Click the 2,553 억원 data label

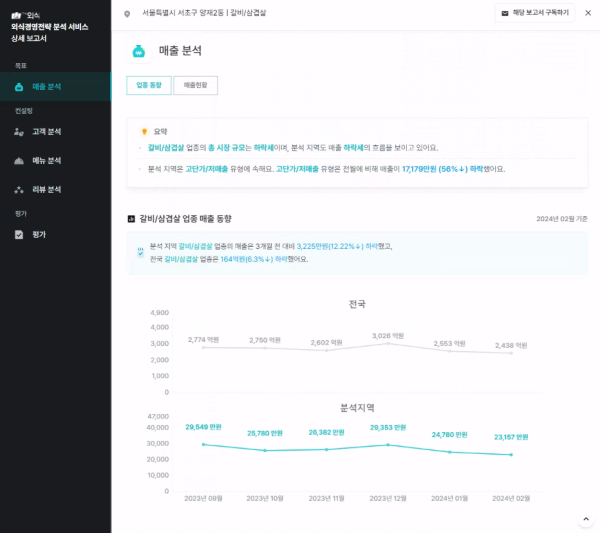pyautogui.click(x=450, y=344)
